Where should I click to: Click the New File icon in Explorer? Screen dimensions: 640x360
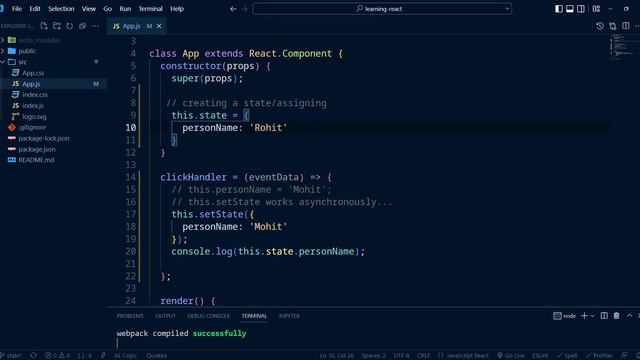44,26
